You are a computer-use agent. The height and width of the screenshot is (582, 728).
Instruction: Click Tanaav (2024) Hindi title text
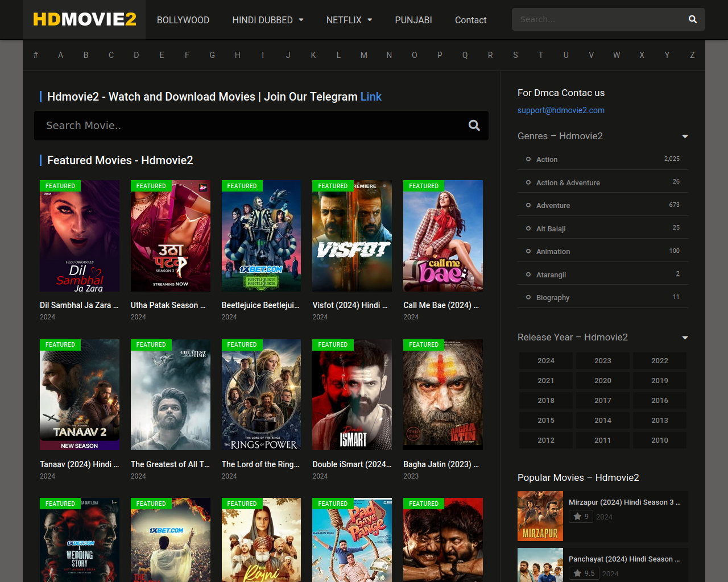(x=79, y=464)
